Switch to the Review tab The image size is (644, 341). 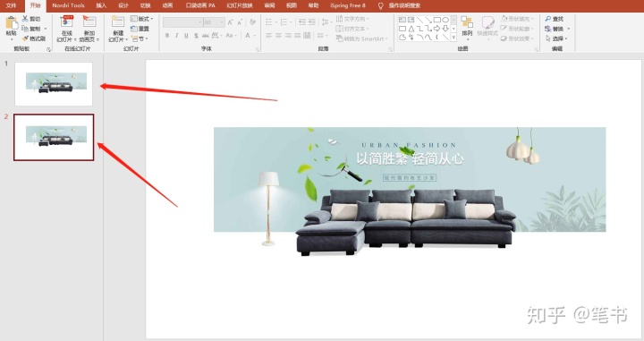(269, 5)
